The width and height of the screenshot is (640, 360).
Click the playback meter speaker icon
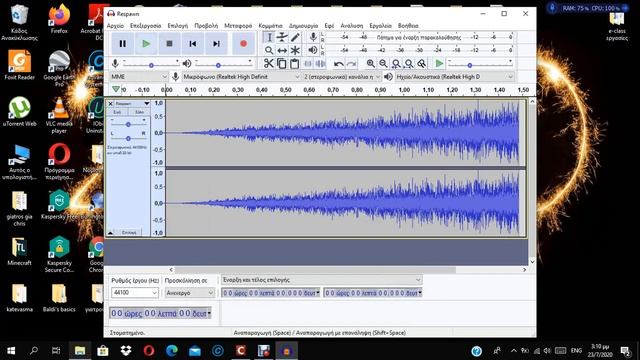[313, 50]
